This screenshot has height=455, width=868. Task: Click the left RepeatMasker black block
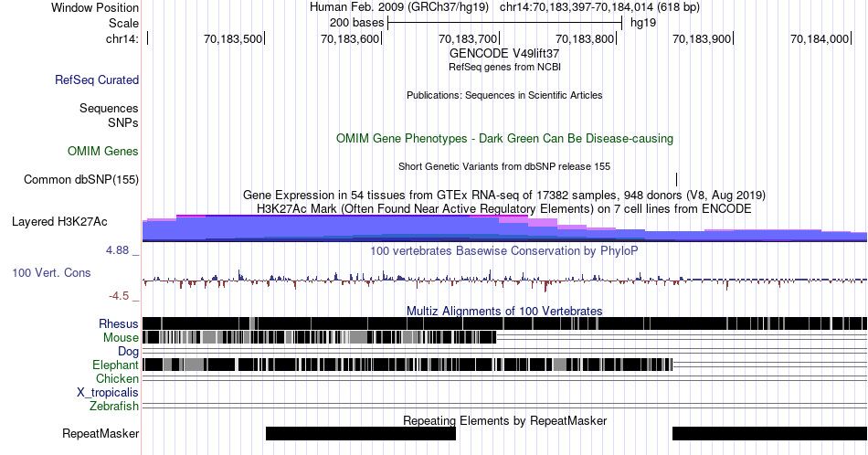pos(361,433)
